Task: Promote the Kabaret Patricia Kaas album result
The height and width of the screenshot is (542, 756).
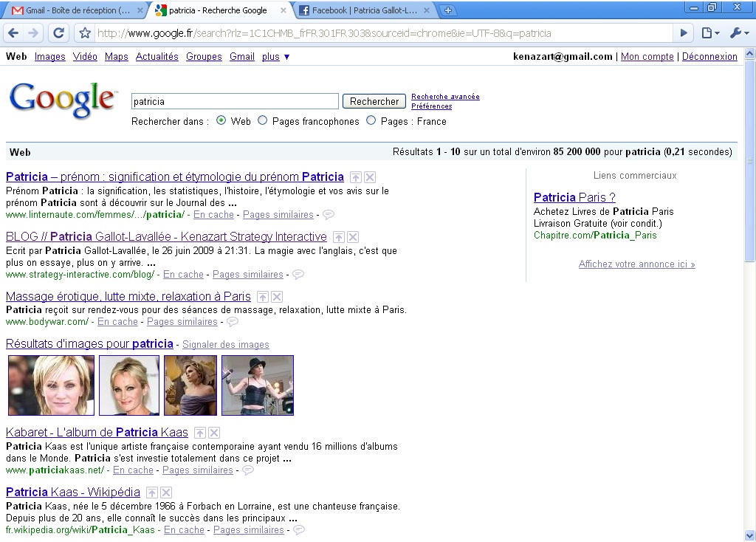Action: click(x=199, y=433)
